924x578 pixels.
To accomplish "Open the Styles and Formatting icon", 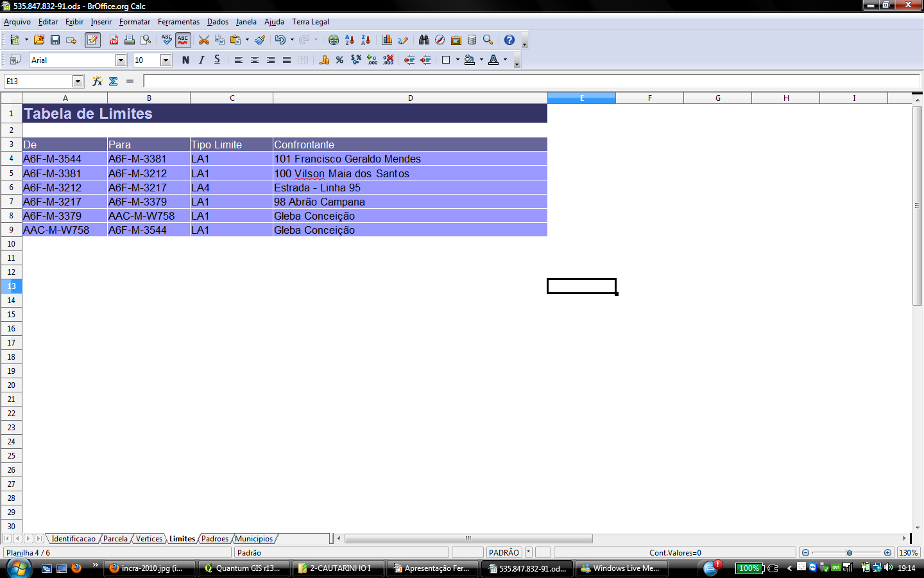I will pyautogui.click(x=15, y=60).
